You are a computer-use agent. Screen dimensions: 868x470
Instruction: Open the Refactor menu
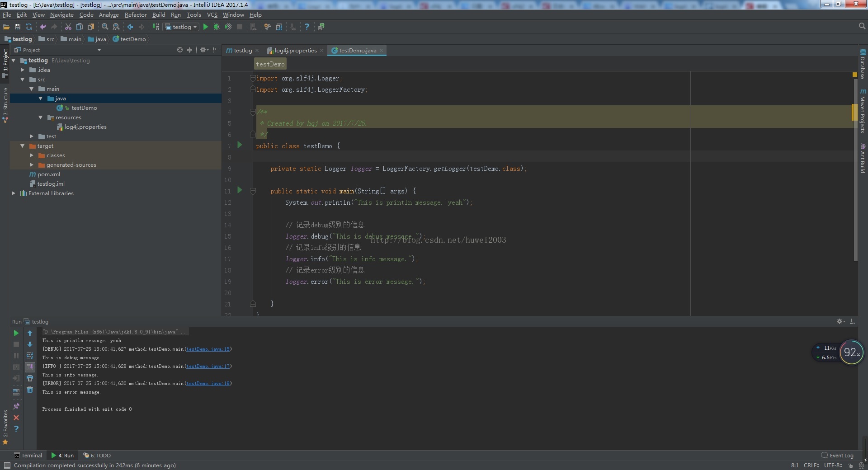pyautogui.click(x=136, y=15)
